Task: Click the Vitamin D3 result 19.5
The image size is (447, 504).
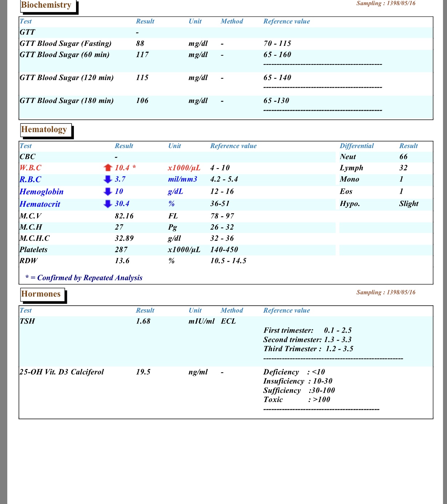Action: pos(143,372)
